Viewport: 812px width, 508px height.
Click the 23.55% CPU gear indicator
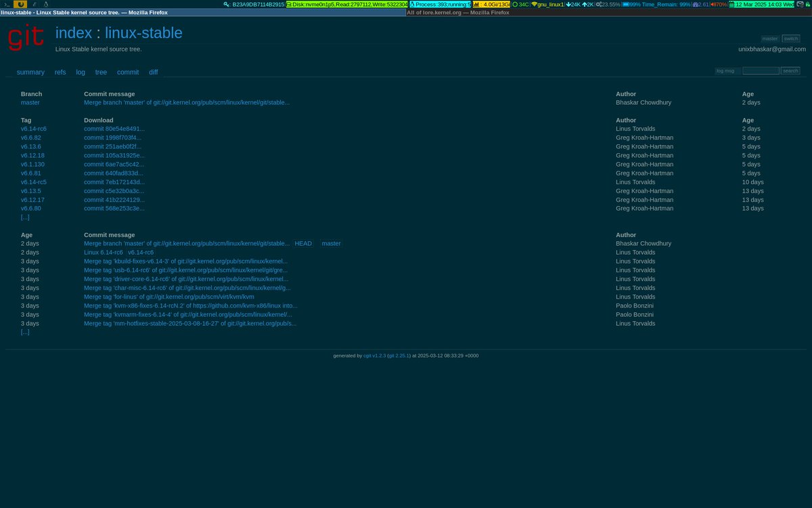608,4
